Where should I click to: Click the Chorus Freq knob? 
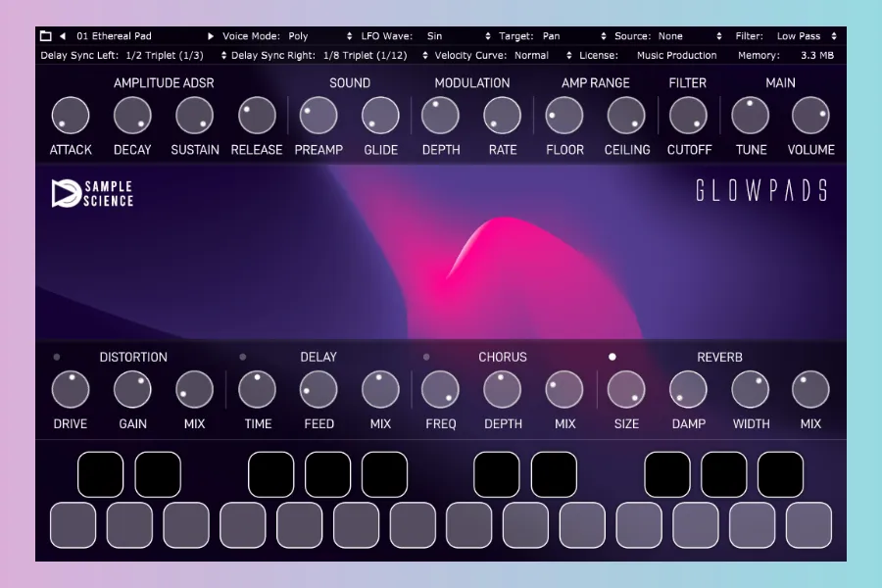coord(440,389)
